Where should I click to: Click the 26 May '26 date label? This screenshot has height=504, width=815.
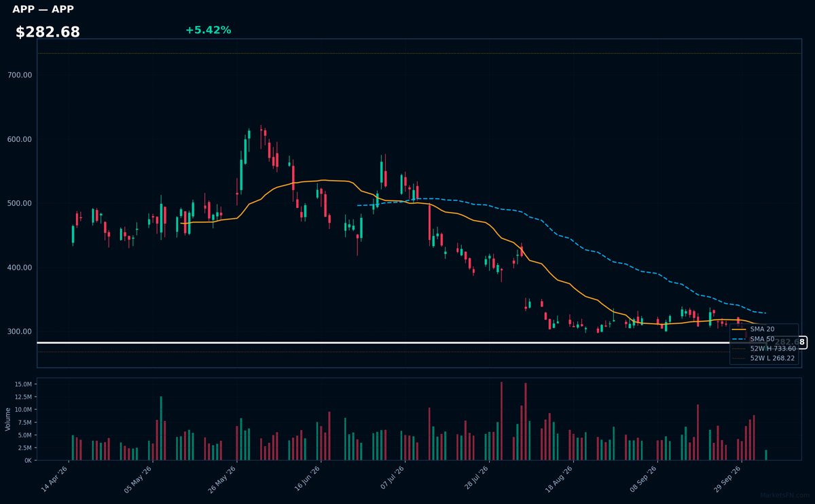222,479
